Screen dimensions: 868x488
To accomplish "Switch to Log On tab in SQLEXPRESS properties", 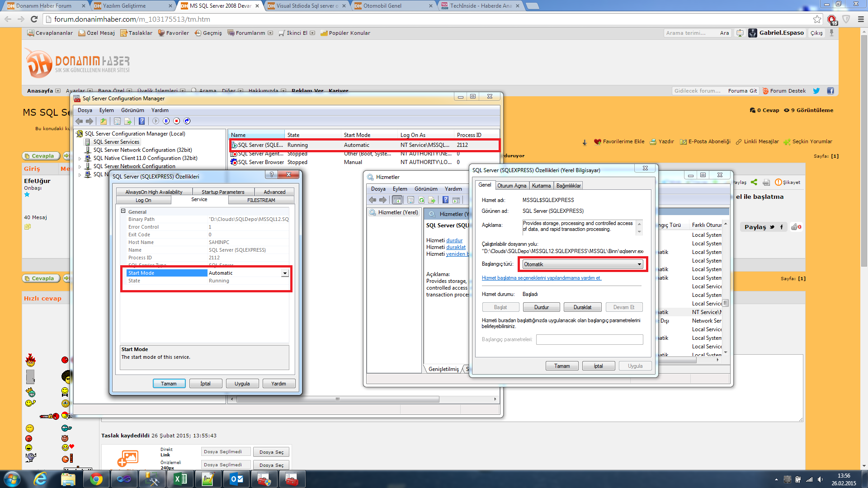I will (143, 200).
